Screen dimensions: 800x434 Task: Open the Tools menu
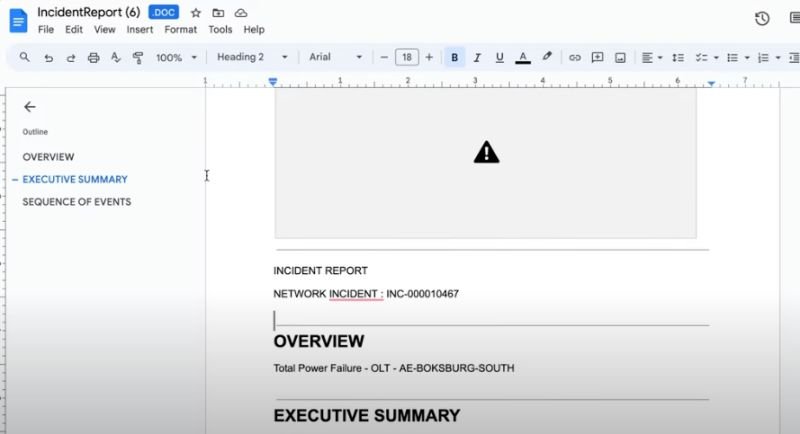220,30
